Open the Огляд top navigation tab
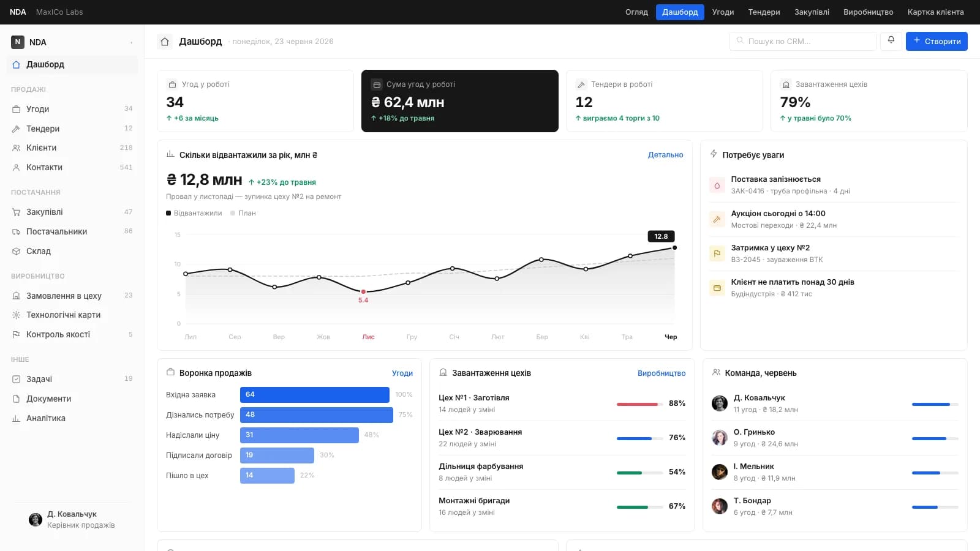Image resolution: width=980 pixels, height=551 pixels. (x=636, y=12)
